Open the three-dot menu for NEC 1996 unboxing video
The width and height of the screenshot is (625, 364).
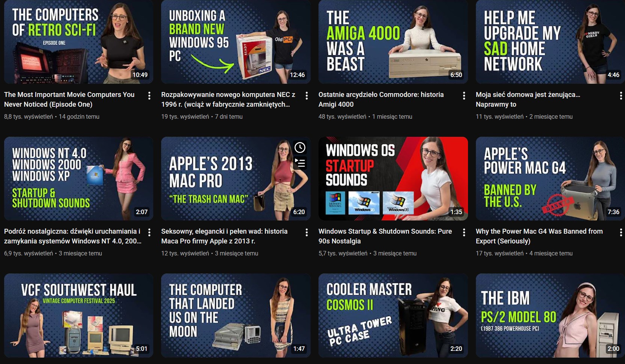click(x=307, y=96)
